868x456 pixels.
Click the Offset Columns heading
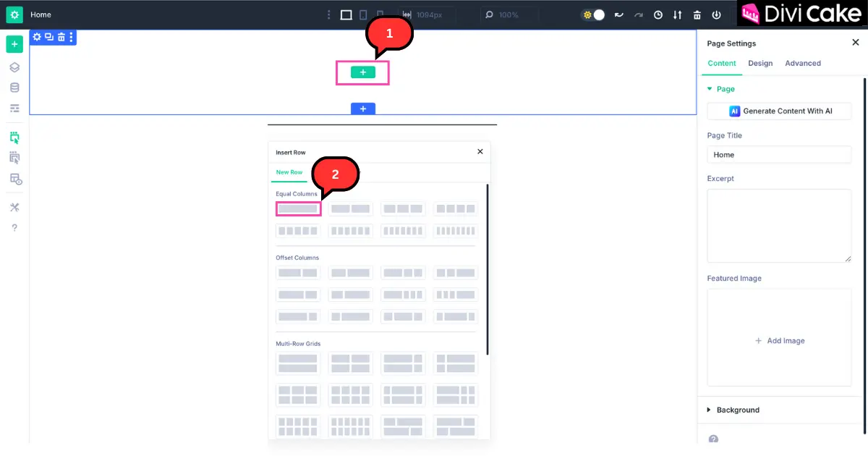tap(297, 258)
